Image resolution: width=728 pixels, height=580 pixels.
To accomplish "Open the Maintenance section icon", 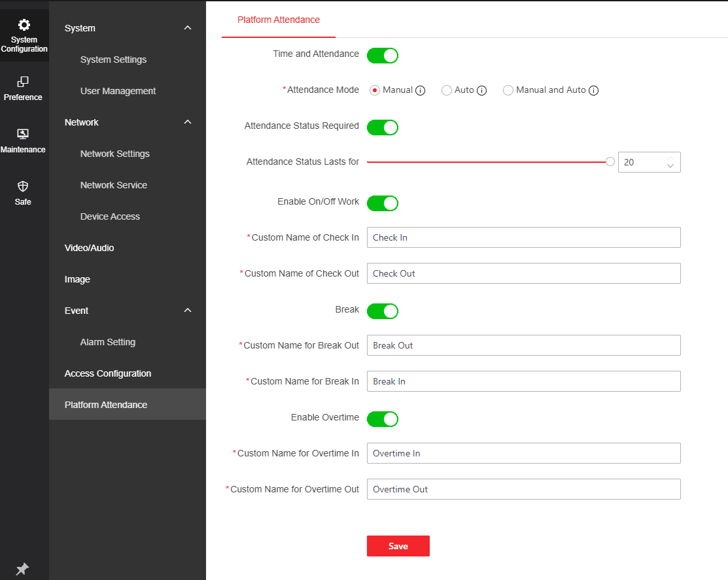I will 23,134.
